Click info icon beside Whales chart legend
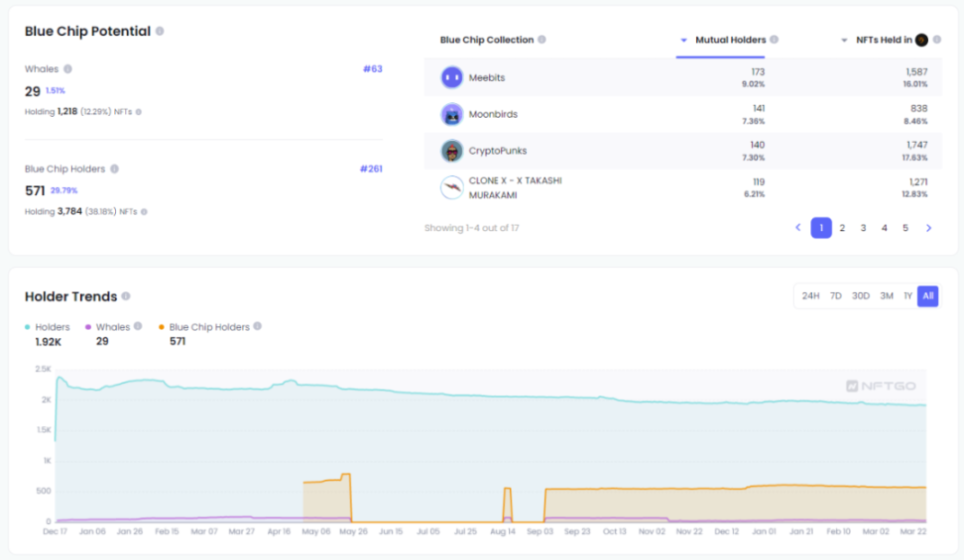964x560 pixels. click(138, 326)
